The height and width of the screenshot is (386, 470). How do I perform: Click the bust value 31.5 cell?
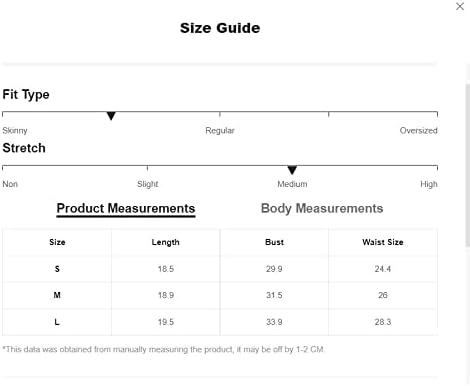pyautogui.click(x=274, y=295)
